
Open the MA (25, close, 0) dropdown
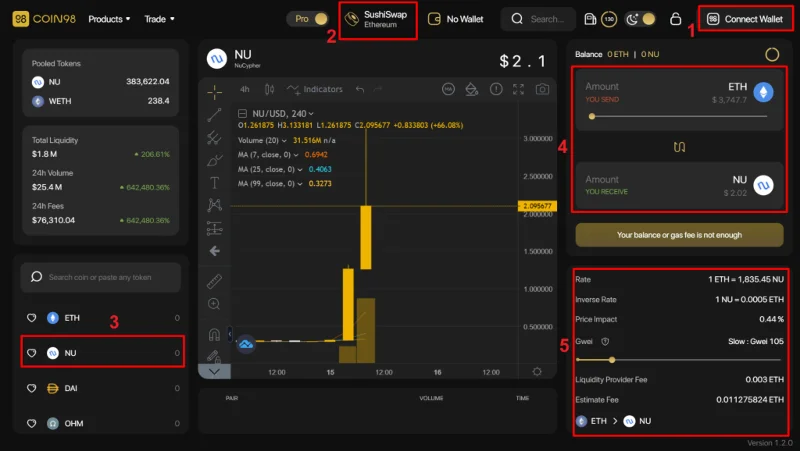pyautogui.click(x=270, y=169)
